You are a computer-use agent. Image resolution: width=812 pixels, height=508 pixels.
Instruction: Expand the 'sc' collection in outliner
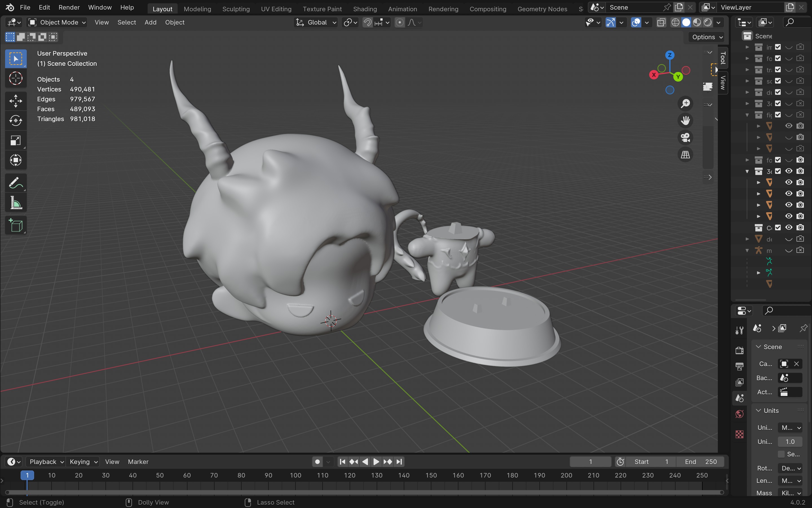(747, 81)
